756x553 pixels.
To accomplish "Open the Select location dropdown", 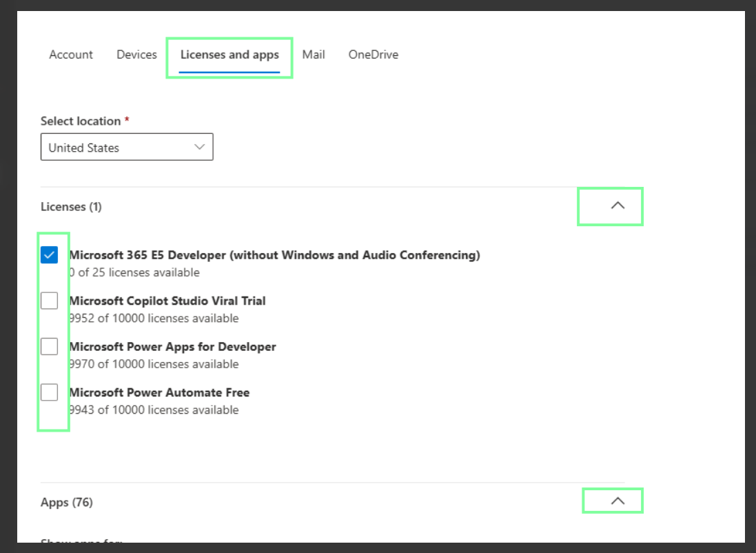I will pyautogui.click(x=127, y=147).
